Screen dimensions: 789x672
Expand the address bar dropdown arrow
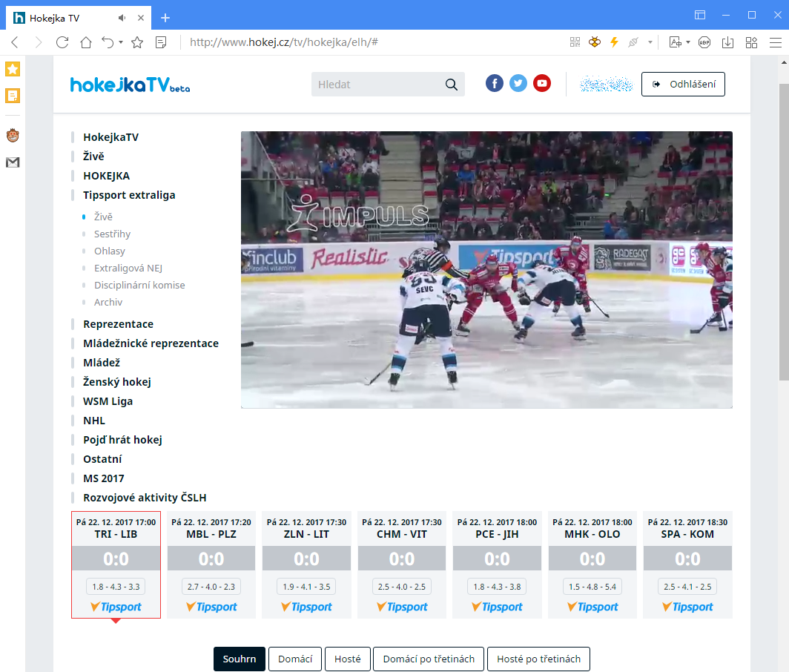(x=650, y=42)
